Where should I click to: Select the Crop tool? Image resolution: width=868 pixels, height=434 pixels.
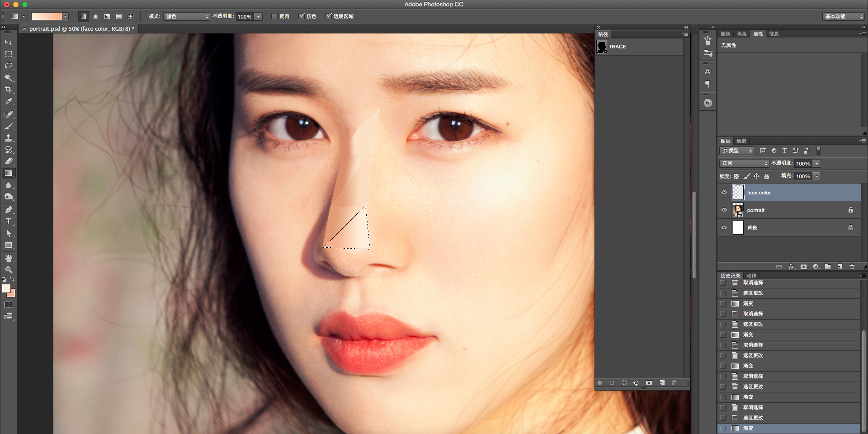point(9,90)
